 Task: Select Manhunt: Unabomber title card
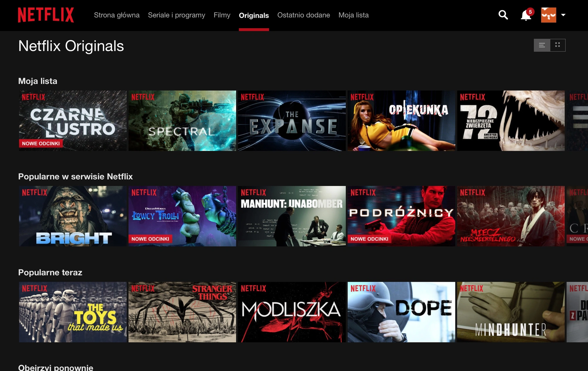click(292, 216)
